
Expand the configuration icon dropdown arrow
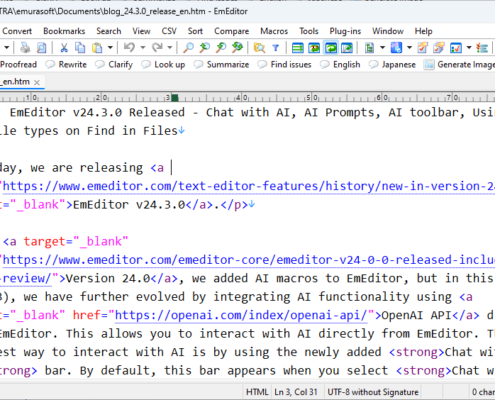click(382, 48)
